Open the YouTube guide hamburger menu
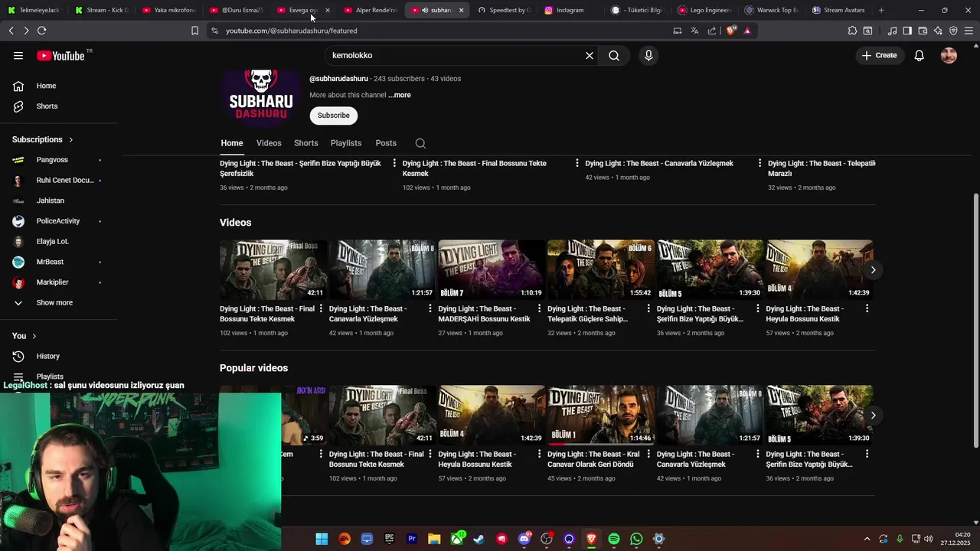 pyautogui.click(x=18, y=55)
